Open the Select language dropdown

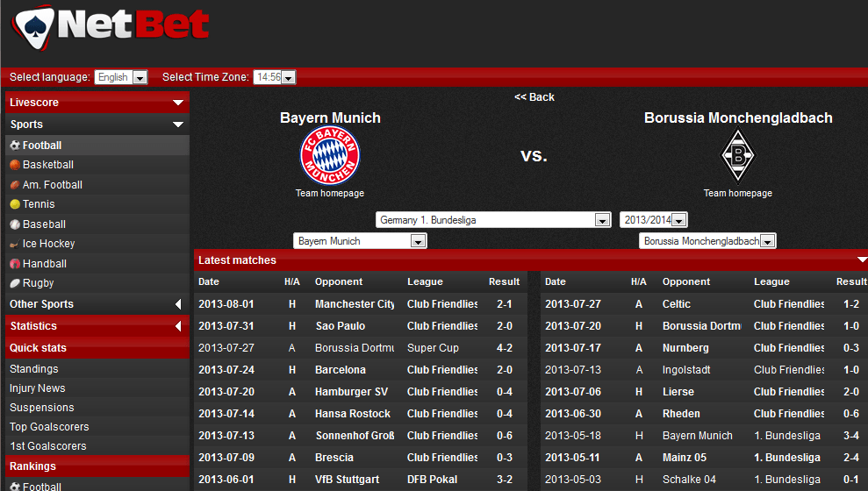pyautogui.click(x=121, y=77)
